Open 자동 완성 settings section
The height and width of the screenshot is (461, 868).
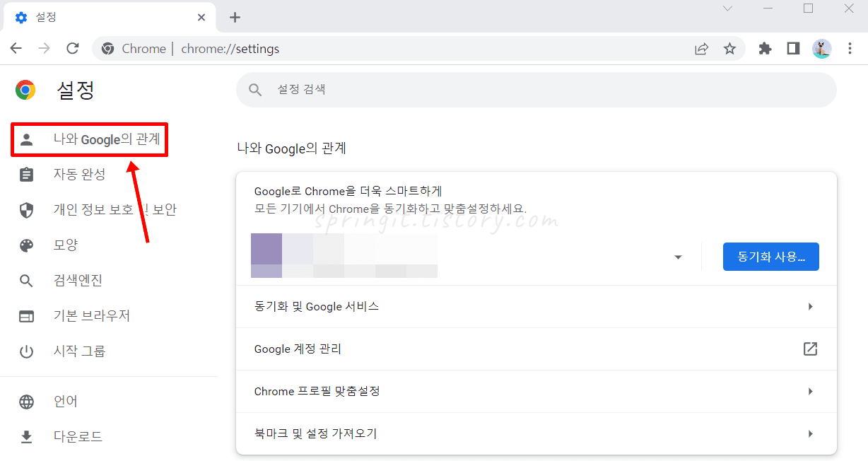click(80, 175)
